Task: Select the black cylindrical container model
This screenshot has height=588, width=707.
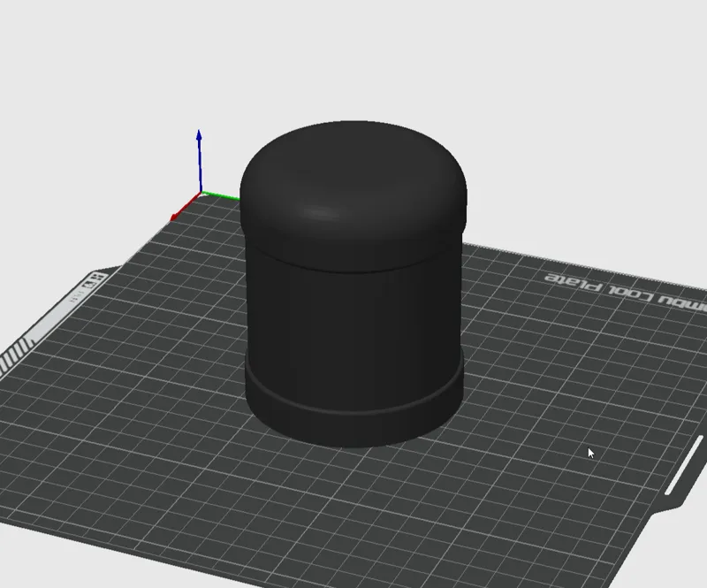Action: 353,285
